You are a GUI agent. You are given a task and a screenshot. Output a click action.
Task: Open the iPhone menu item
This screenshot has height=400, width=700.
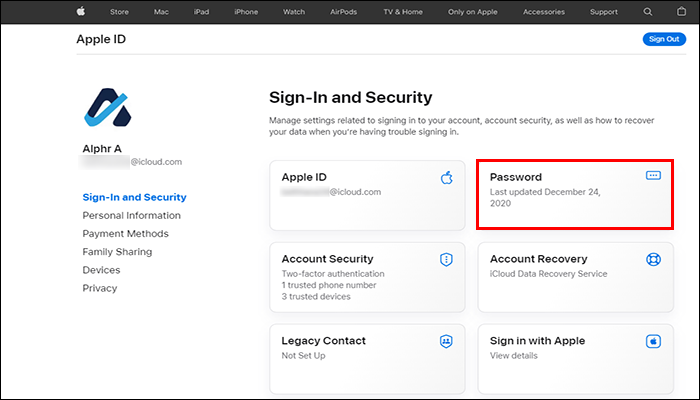point(245,12)
